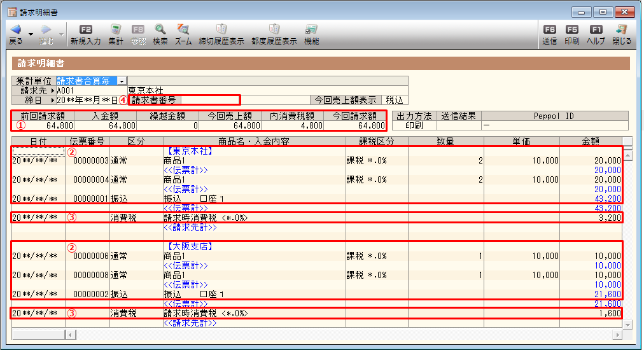Click the arrow next to 締日 label
Image resolution: width=644 pixels, height=350 pixels.
(x=53, y=100)
